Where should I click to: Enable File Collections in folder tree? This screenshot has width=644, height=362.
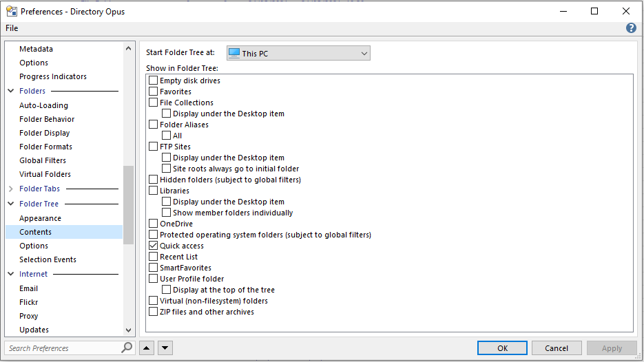coord(153,102)
